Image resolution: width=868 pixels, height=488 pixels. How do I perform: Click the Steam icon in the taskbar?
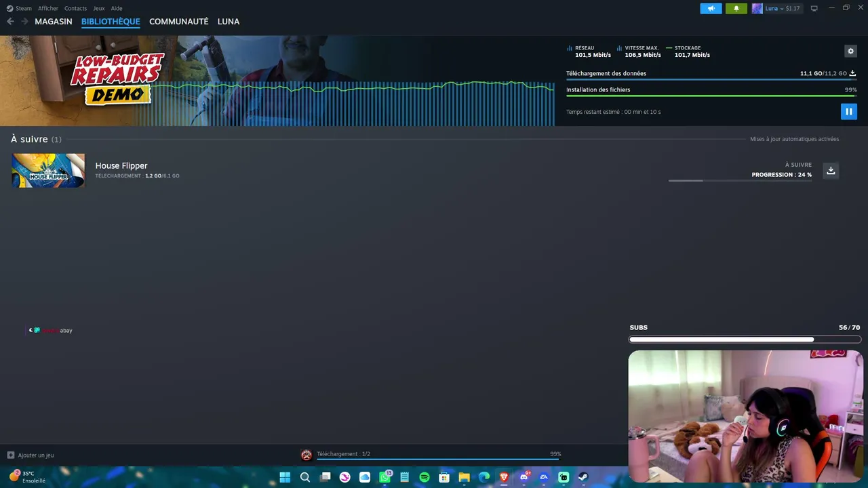tap(583, 477)
